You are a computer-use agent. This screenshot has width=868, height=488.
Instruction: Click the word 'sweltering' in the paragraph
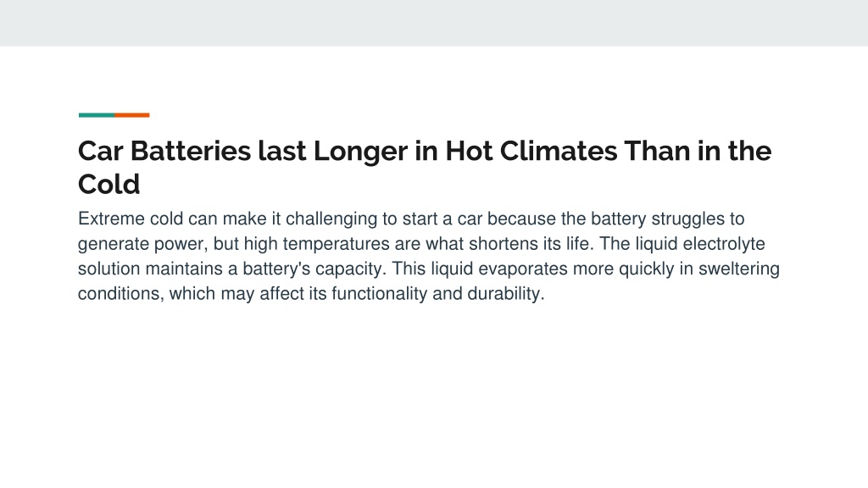(x=739, y=269)
